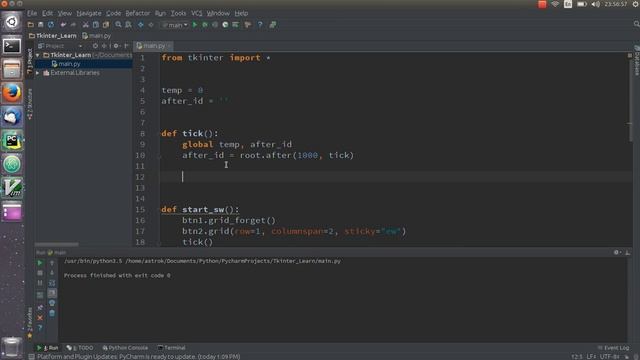Open the File menu
This screenshot has width=640, height=360.
(x=32, y=13)
